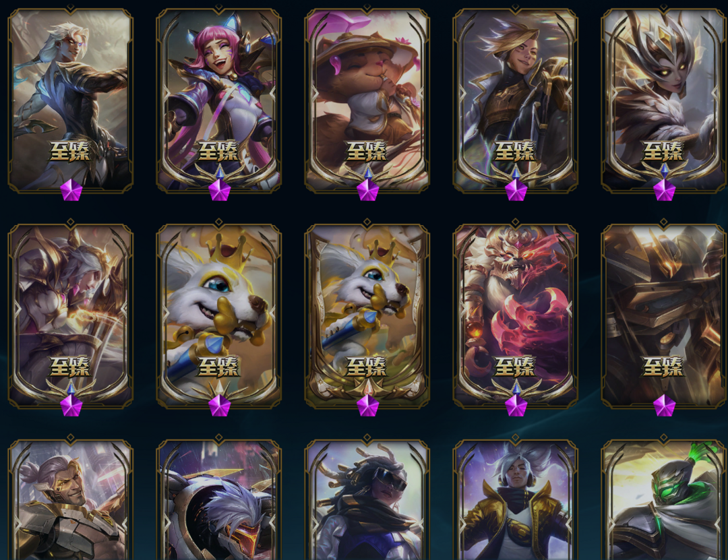Click the purple gem below the pink-haired cat-eared girl
This screenshot has width=728, height=560.
pyautogui.click(x=220, y=191)
